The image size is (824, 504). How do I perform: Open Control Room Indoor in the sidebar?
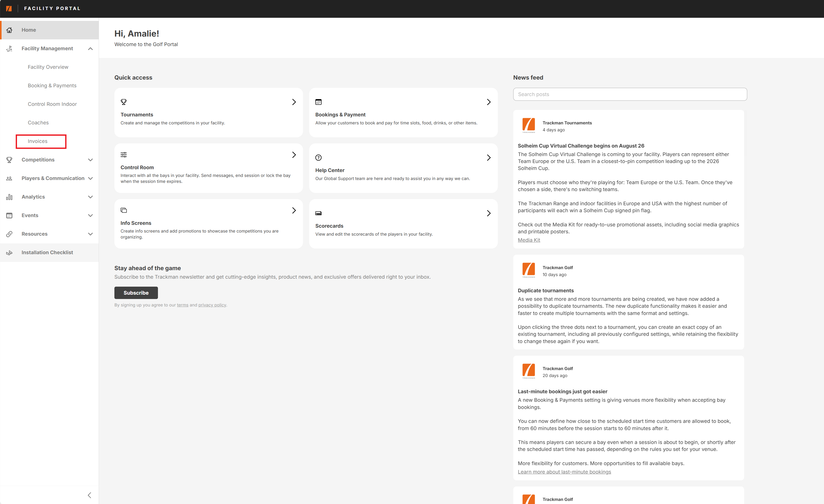52,104
